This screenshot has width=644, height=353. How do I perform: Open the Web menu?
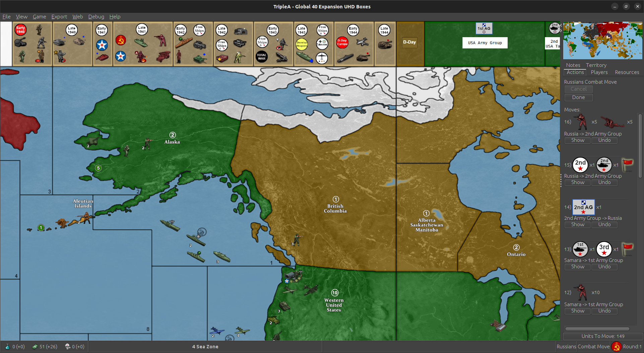click(x=78, y=17)
